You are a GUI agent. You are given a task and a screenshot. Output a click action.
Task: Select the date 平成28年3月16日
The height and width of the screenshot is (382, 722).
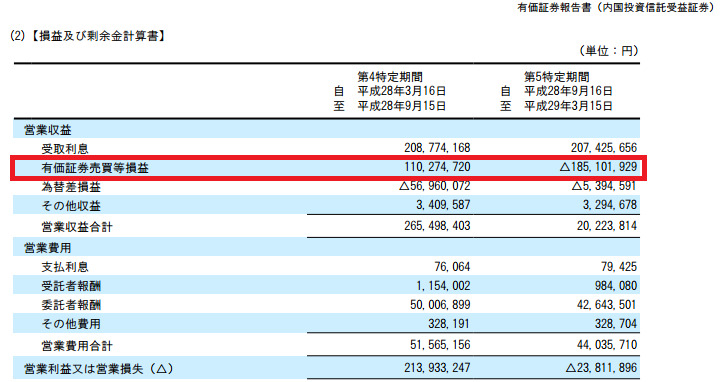click(x=402, y=91)
